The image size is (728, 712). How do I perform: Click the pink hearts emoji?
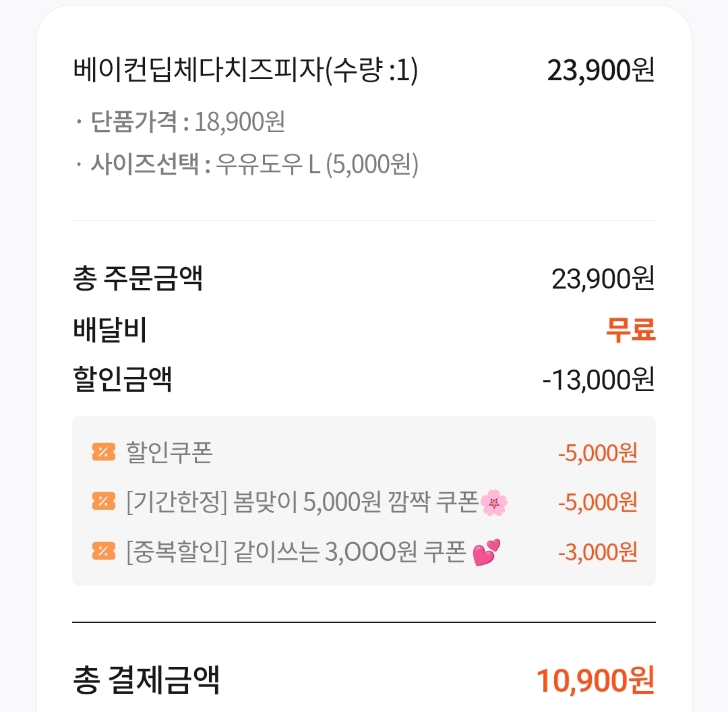click(486, 552)
